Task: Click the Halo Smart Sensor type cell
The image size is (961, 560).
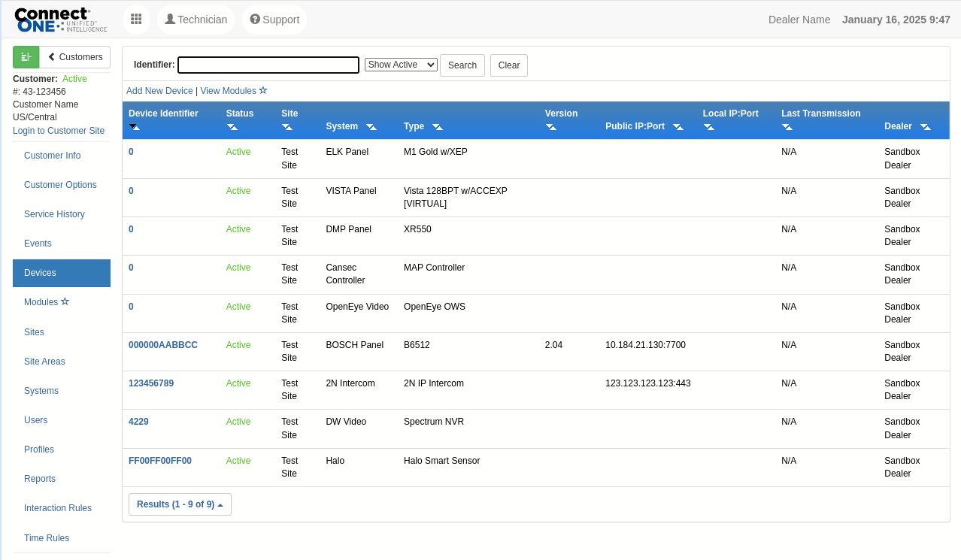Action: [x=441, y=461]
